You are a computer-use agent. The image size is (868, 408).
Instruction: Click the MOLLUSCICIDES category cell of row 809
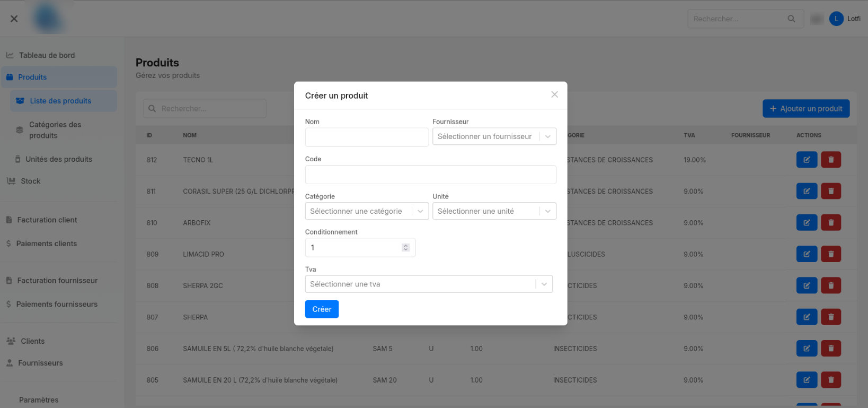click(x=586, y=254)
